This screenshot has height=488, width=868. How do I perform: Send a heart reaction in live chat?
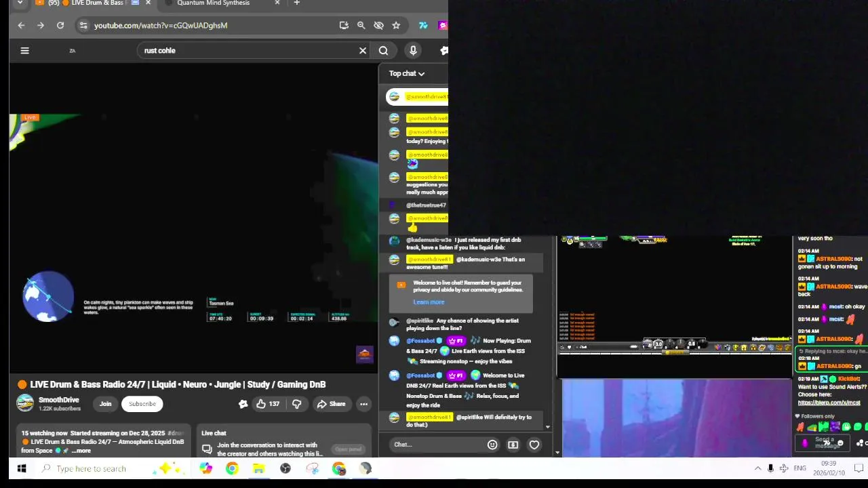(534, 445)
